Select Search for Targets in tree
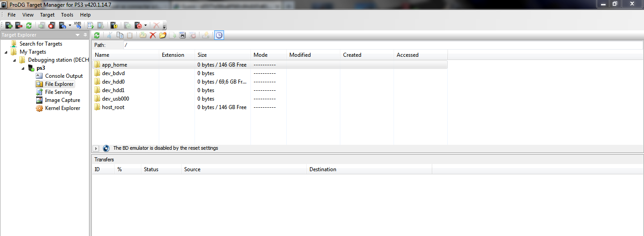The image size is (644, 236). coord(41,44)
